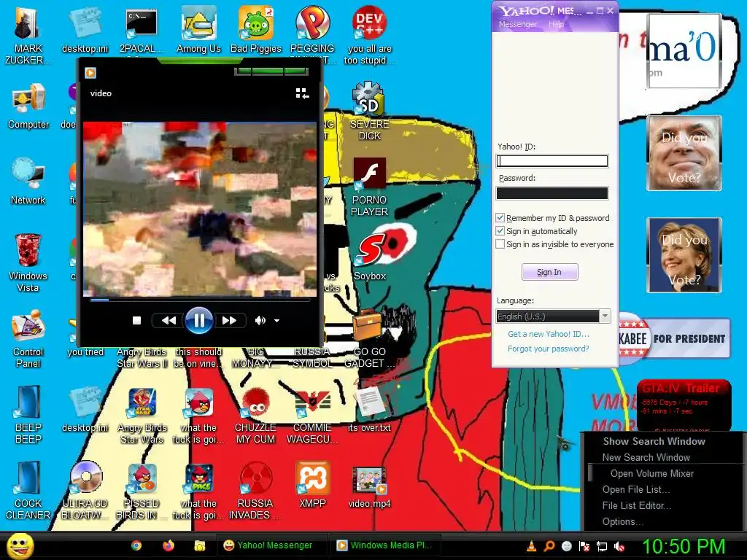Click the 10:50 PM clock
Screen dimensions: 747x560
[x=684, y=546]
